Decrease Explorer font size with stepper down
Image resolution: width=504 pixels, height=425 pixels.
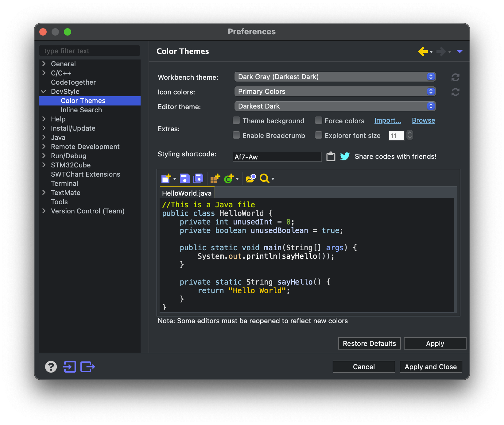click(x=410, y=138)
